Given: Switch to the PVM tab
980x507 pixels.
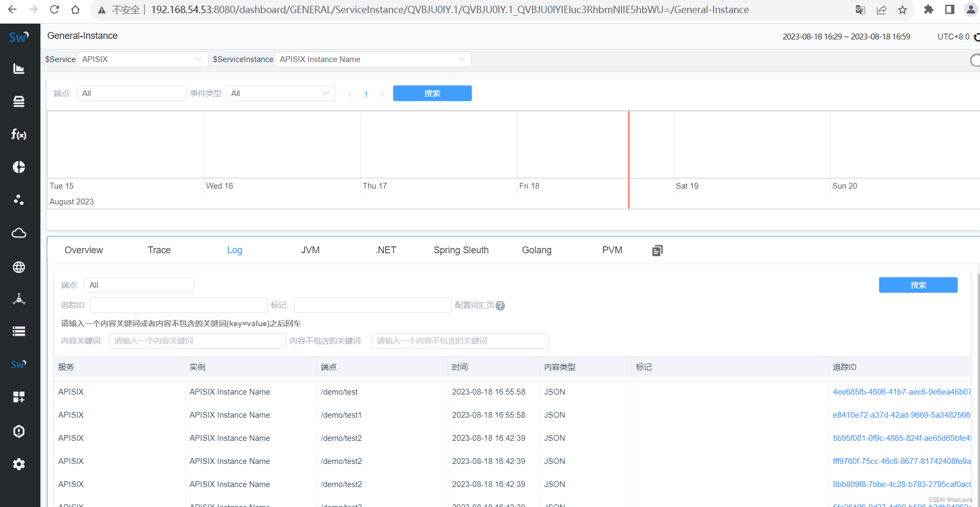Looking at the screenshot, I should [x=612, y=250].
